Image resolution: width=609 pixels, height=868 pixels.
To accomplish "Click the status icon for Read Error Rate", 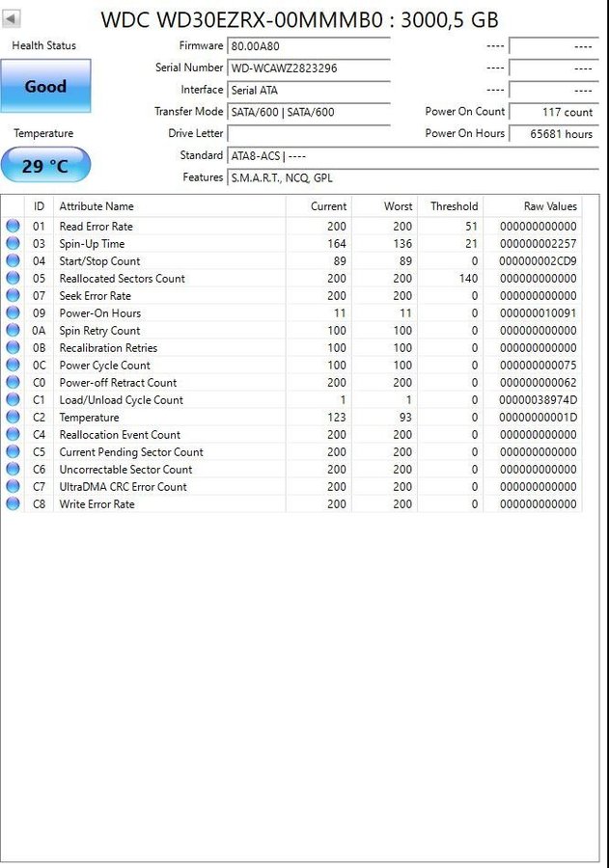I will 13,226.
